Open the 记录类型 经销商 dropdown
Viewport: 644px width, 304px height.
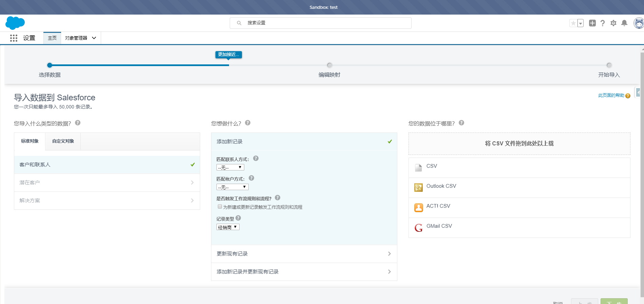228,227
